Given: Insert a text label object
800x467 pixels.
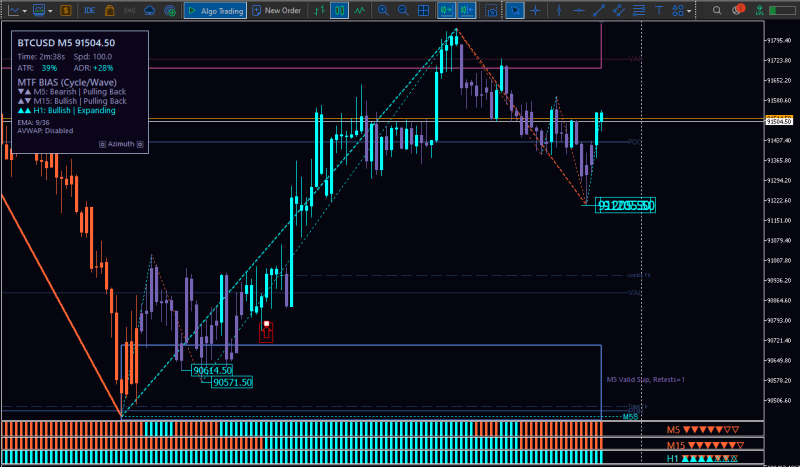Looking at the screenshot, I should [x=659, y=10].
